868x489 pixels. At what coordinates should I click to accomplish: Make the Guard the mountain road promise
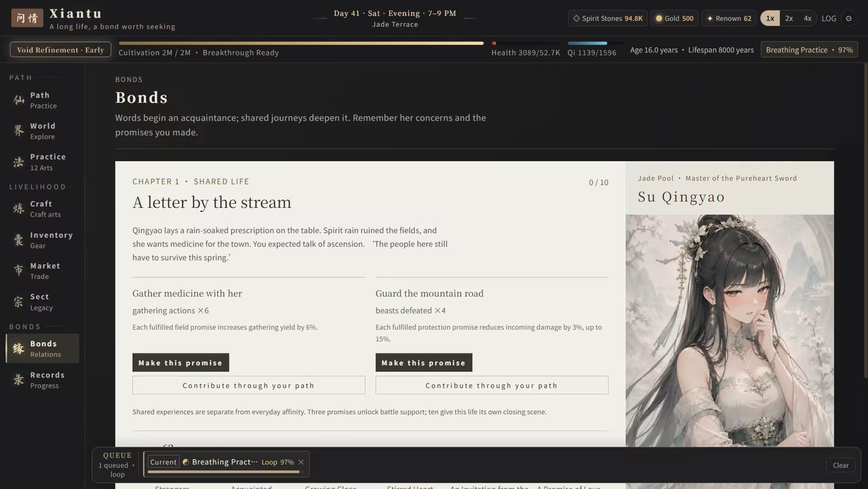(x=424, y=363)
